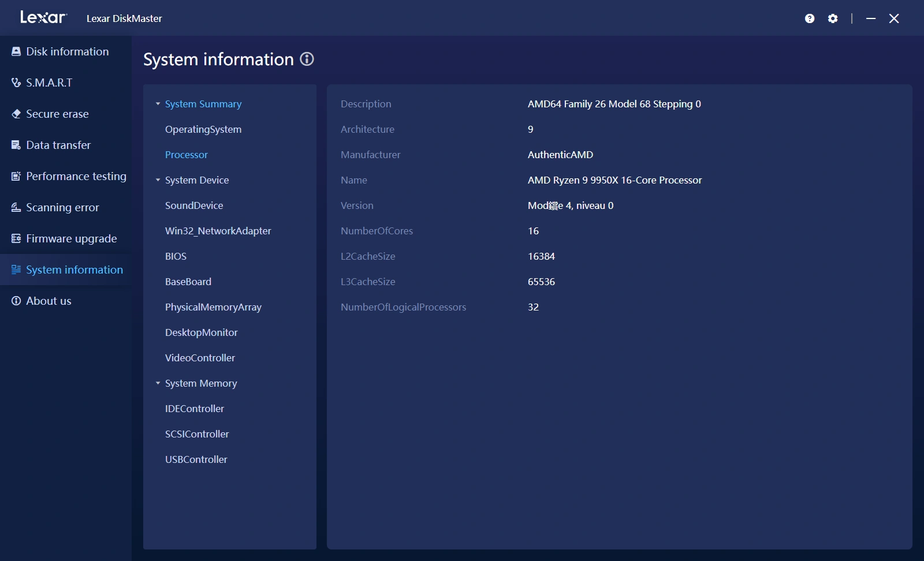Go to Scanning error page
Image resolution: width=924 pixels, height=561 pixels.
click(66, 207)
